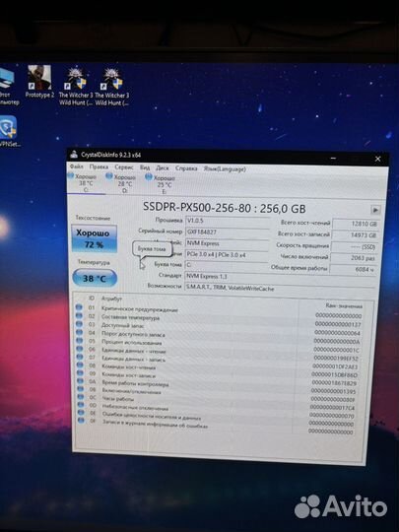Click status icon of row ID 08
This screenshot has width=399, height=532.
click(x=80, y=365)
